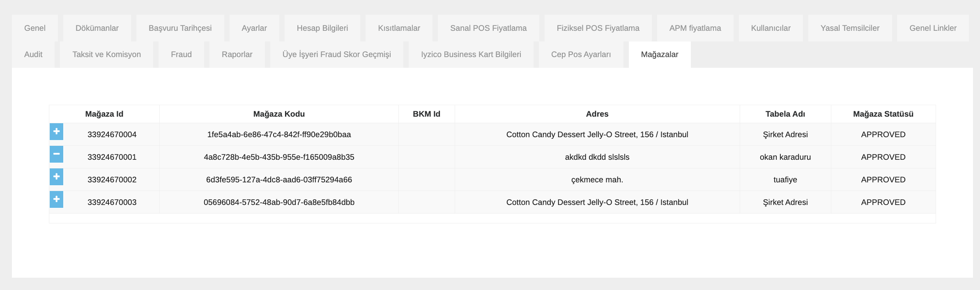Go to the Ayarlar tab
The image size is (980, 290).
[254, 28]
